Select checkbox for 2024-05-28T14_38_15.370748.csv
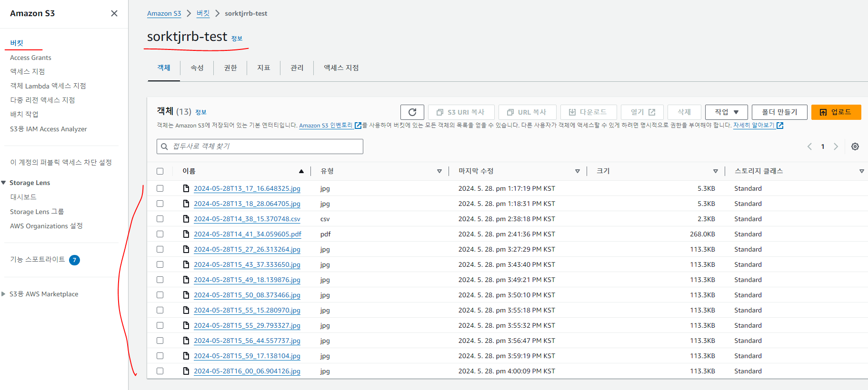 (x=160, y=219)
